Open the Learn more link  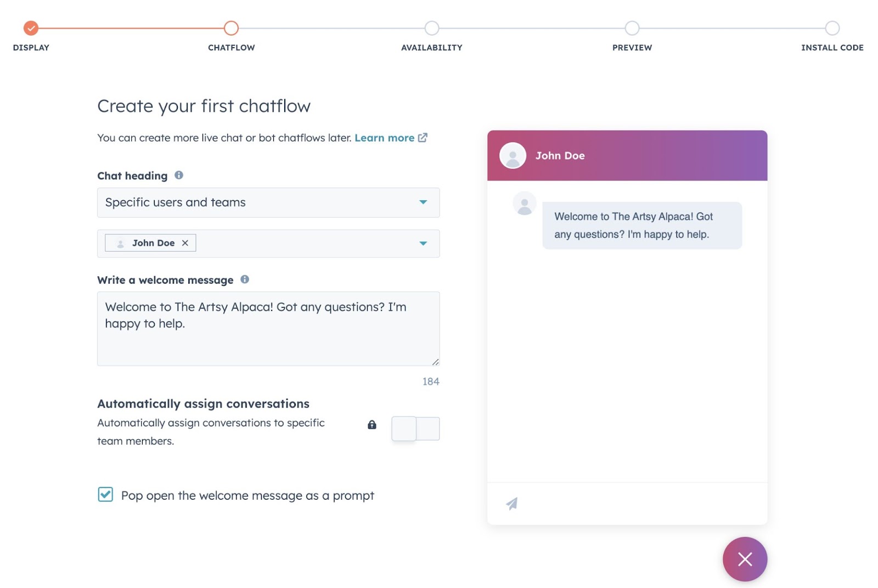[x=385, y=138]
